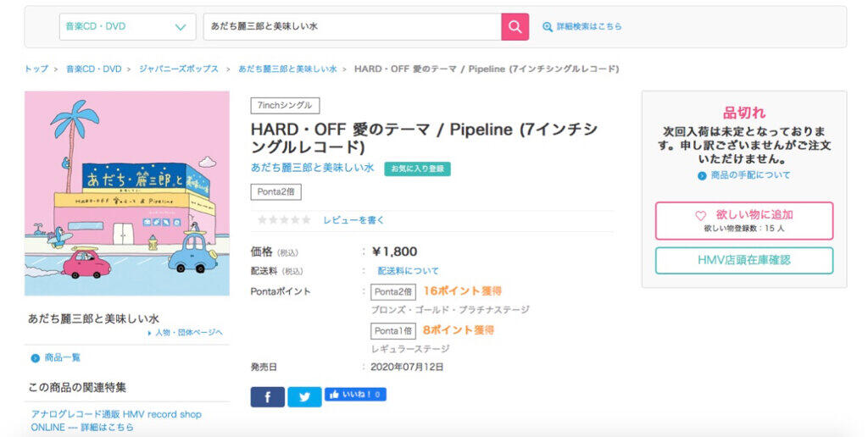Click the sidebar artist name あだち麗三郎と美味しい水
This screenshot has height=437, width=868.
point(93,318)
